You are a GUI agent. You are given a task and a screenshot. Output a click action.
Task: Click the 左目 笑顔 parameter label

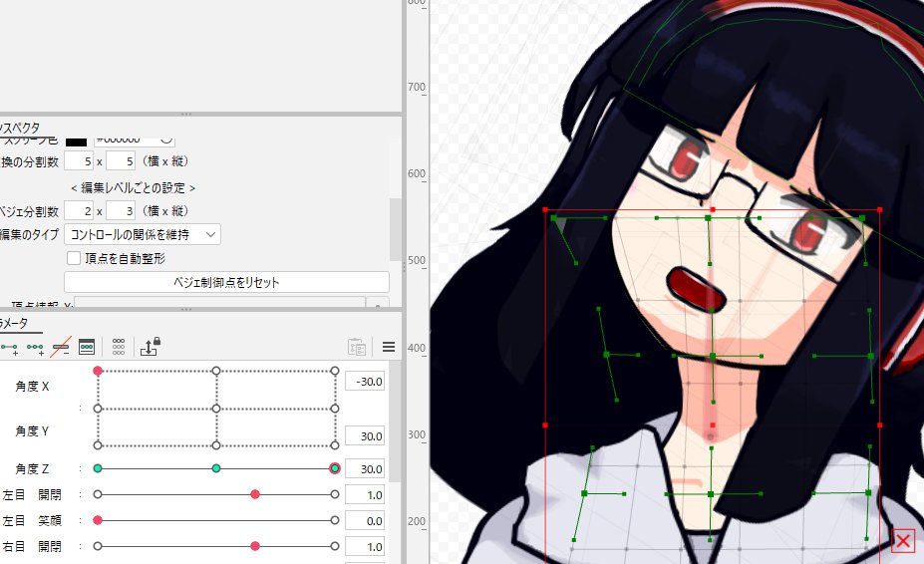(x=32, y=521)
